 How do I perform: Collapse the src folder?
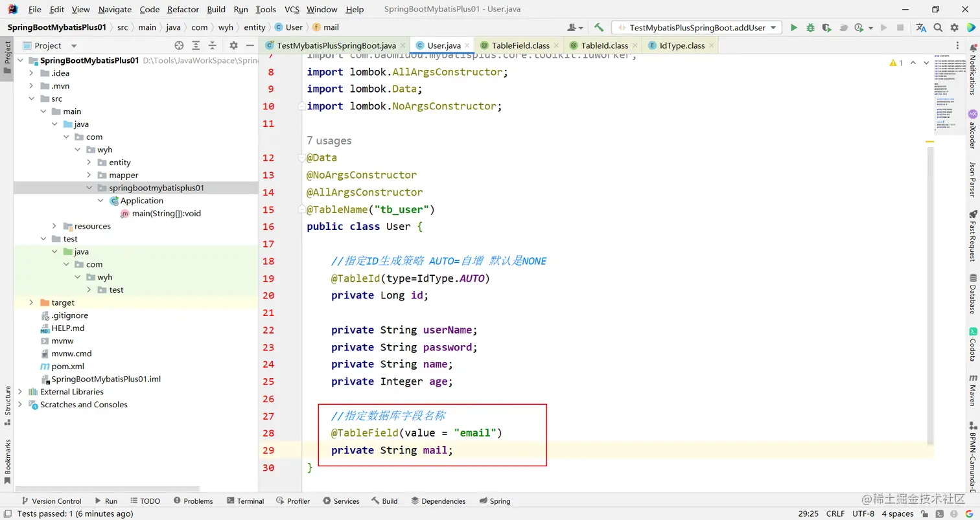pyautogui.click(x=31, y=98)
